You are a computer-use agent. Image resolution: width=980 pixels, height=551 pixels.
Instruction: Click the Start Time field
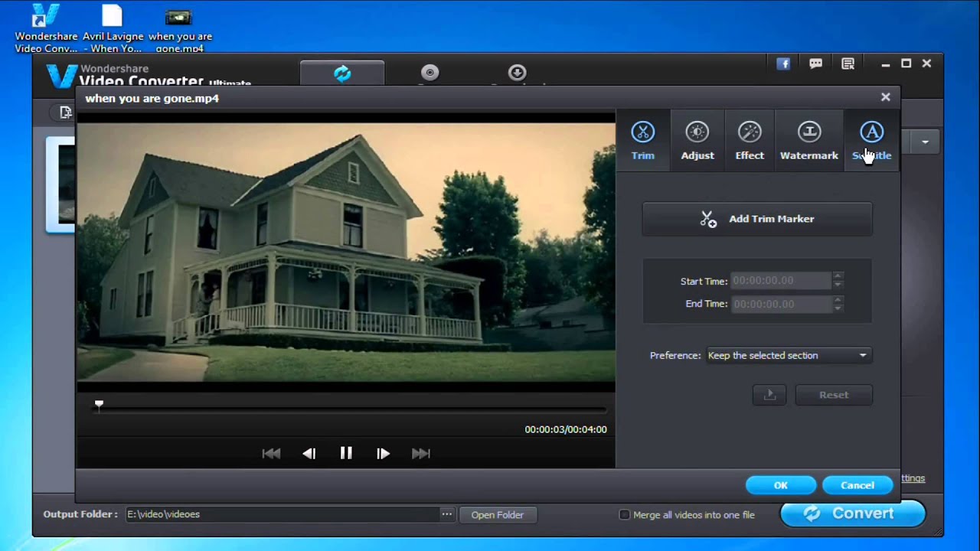pyautogui.click(x=780, y=281)
